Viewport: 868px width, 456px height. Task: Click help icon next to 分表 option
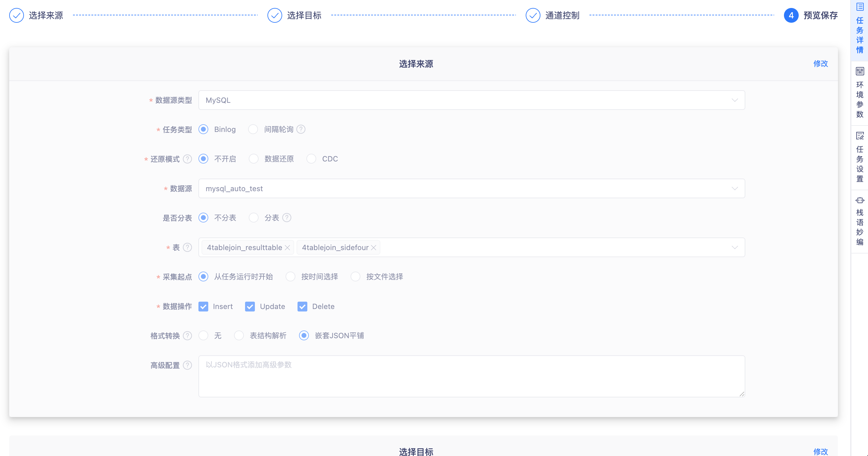pyautogui.click(x=287, y=218)
